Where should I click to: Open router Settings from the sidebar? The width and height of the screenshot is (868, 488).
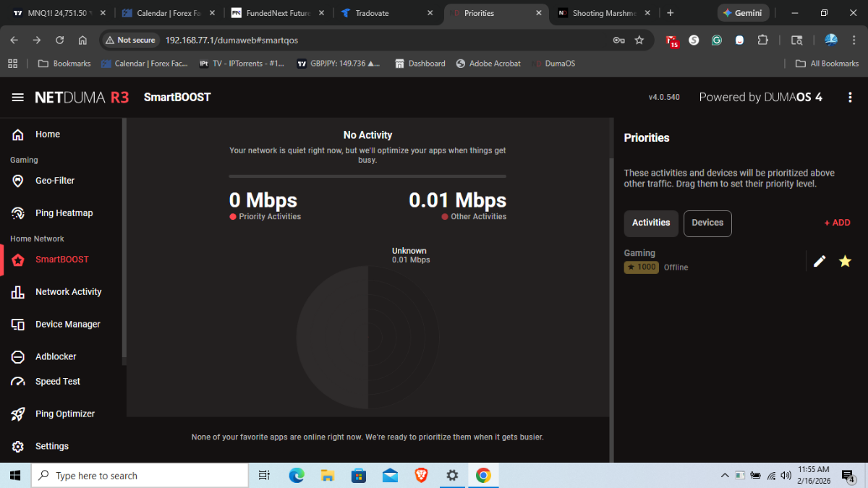click(51, 447)
